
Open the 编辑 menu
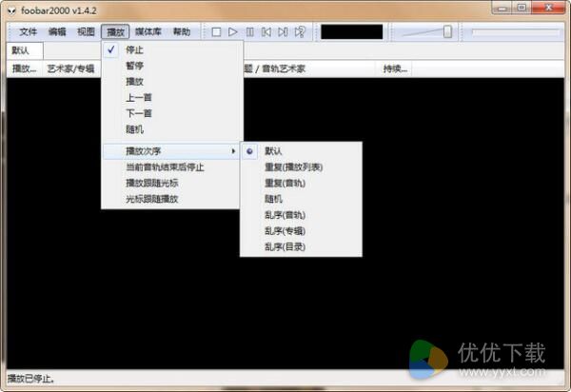57,32
